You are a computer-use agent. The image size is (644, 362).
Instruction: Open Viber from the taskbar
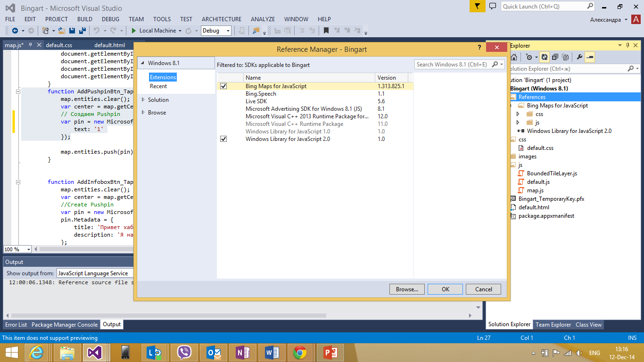point(184,353)
